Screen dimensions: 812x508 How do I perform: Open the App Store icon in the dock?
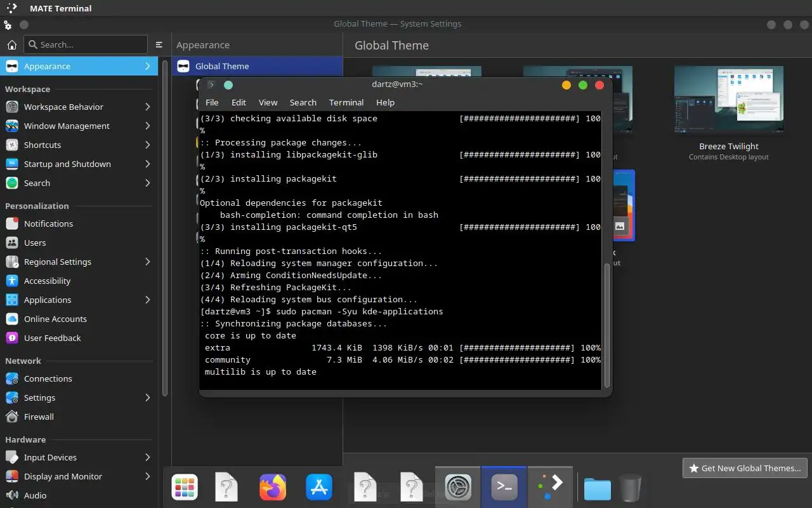pos(319,488)
